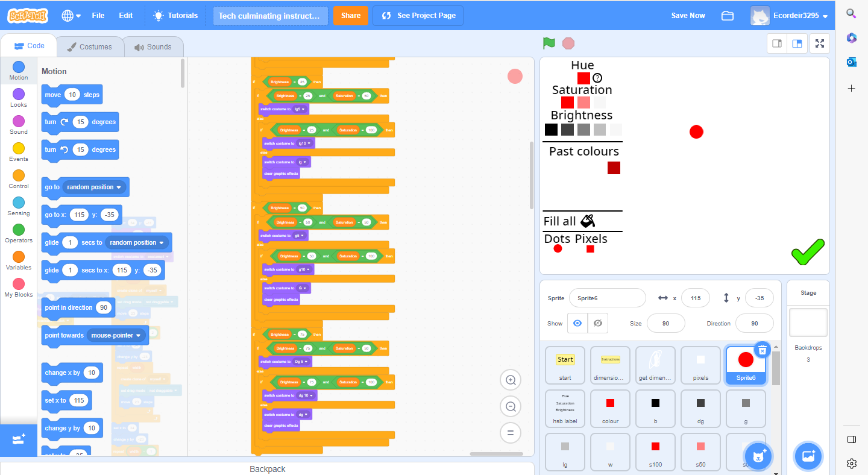Hide Sprite6 with the crossed-eye toggle
This screenshot has width=868, height=475.
(x=597, y=323)
